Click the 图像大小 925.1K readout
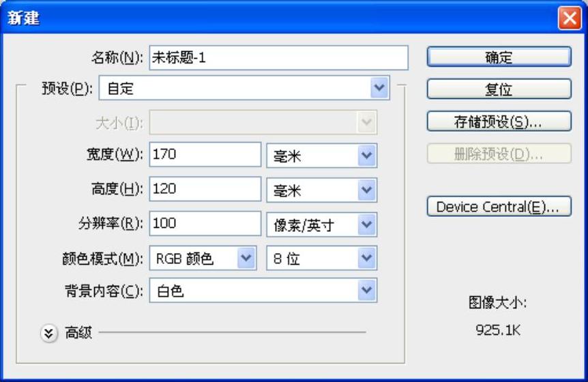Image resolution: width=588 pixels, height=382 pixels. (498, 331)
